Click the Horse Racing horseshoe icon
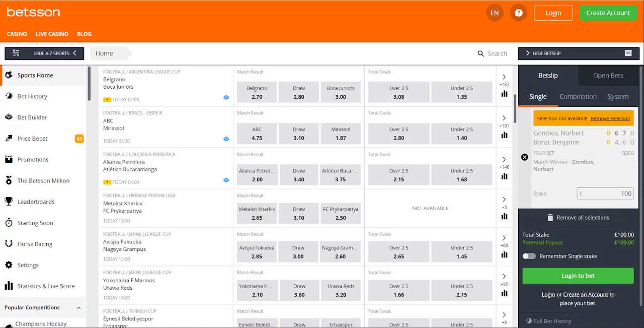 [x=9, y=244]
